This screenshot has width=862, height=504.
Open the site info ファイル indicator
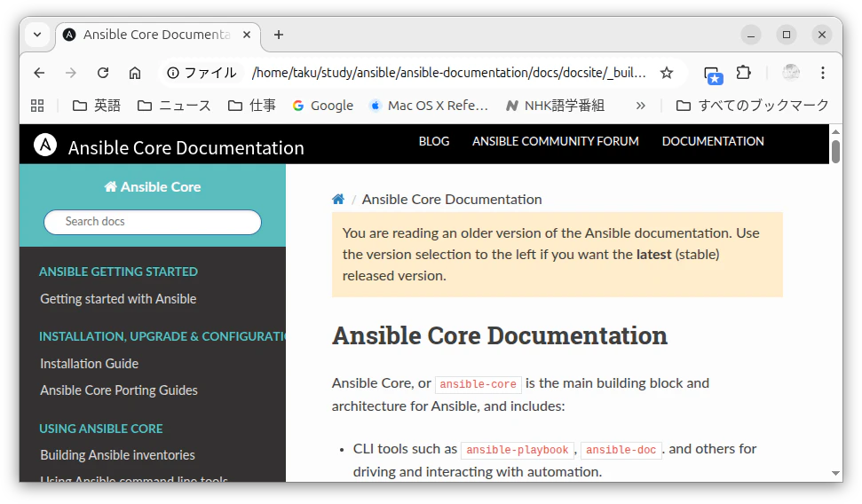pyautogui.click(x=202, y=73)
